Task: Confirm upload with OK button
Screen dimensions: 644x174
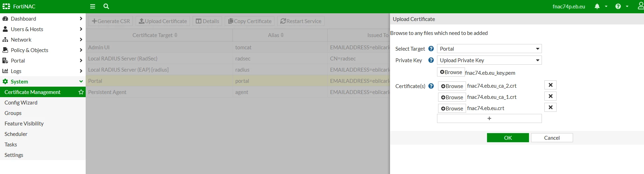Action: (508, 138)
